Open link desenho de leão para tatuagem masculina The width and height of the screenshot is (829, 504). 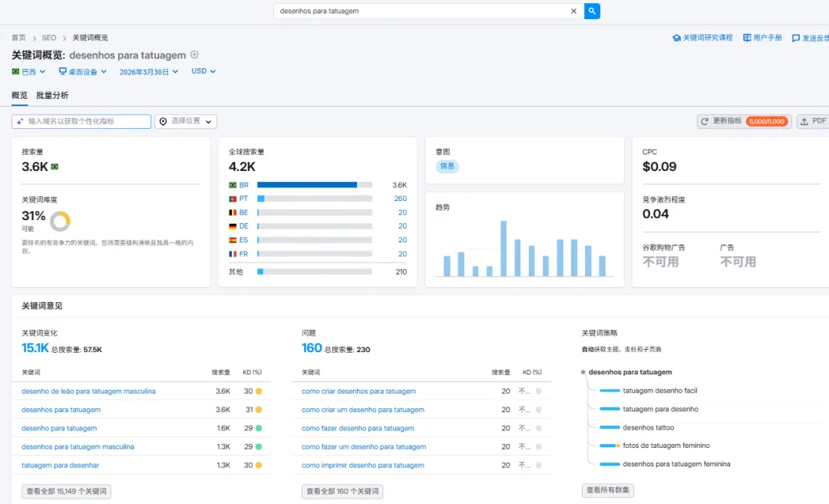(x=88, y=391)
